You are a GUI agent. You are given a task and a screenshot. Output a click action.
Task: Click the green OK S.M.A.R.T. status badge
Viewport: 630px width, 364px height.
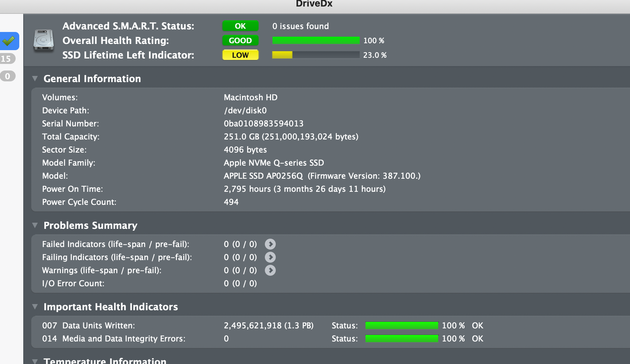pyautogui.click(x=240, y=26)
